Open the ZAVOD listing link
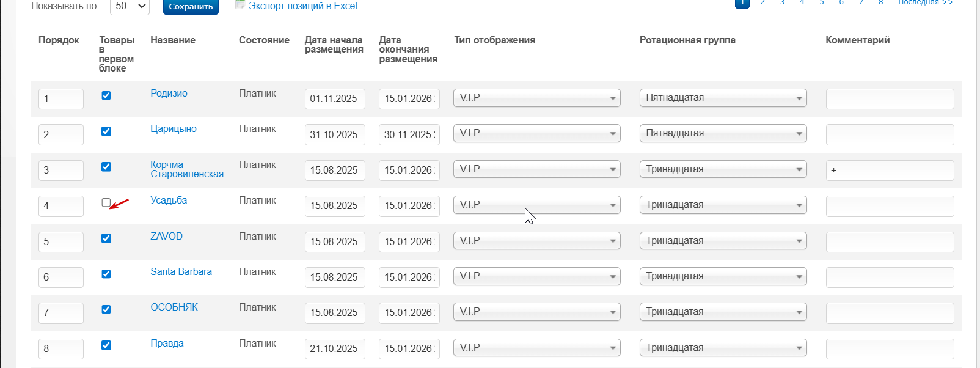 pyautogui.click(x=166, y=236)
